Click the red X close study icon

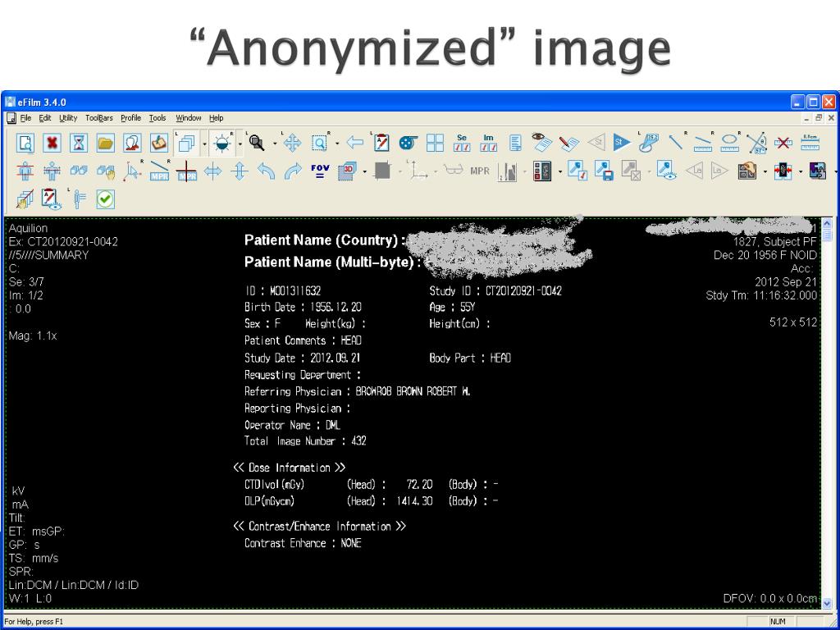tap(52, 143)
